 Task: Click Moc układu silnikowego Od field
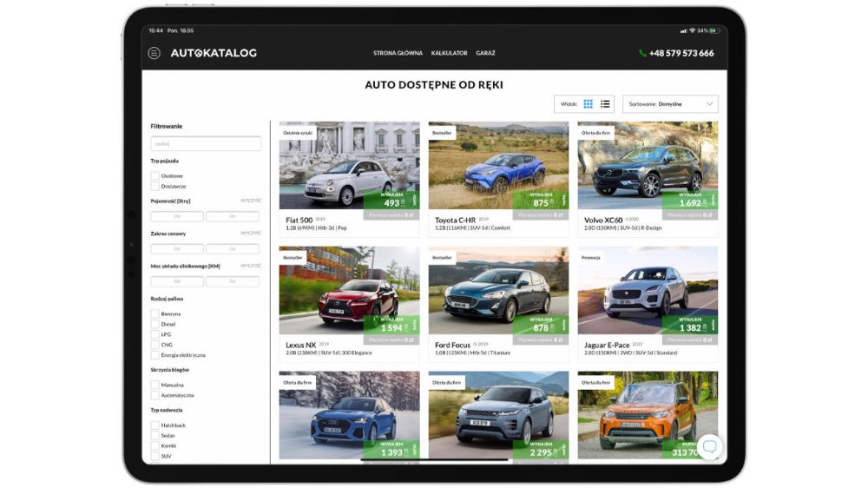pos(177,282)
